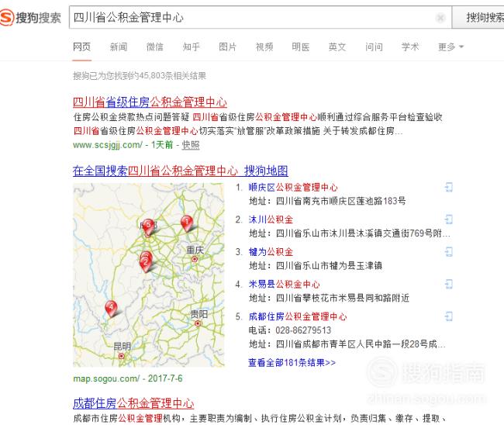The image size is (504, 425).
Task: Click 昆明 city label on map
Action: 123,346
